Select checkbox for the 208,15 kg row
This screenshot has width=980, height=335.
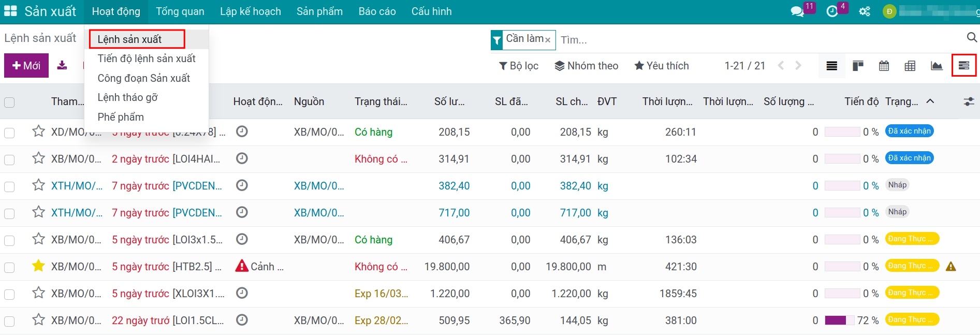point(9,133)
